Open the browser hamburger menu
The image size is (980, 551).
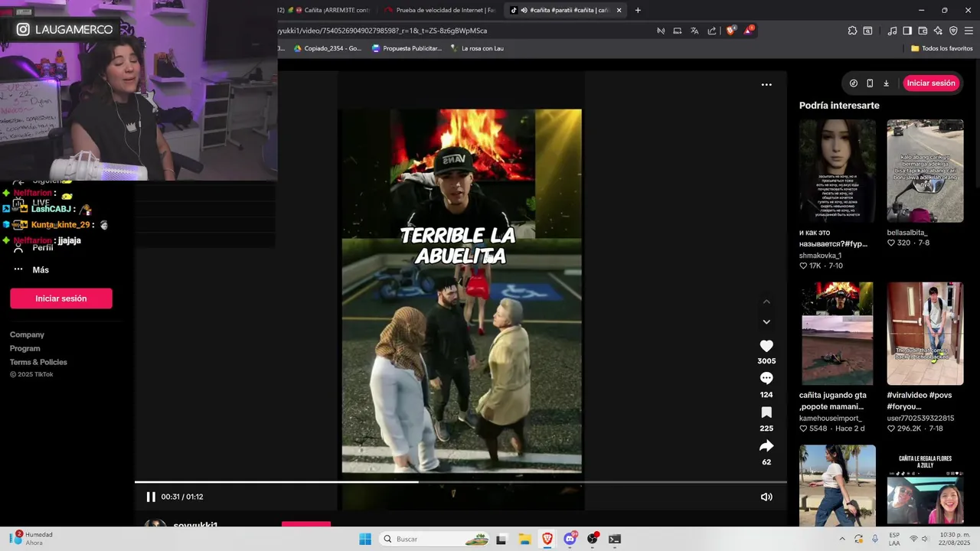(x=969, y=31)
